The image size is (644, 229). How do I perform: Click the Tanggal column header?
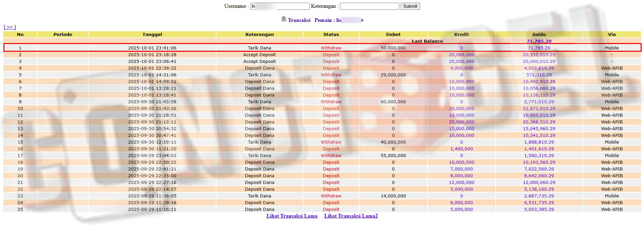click(152, 34)
